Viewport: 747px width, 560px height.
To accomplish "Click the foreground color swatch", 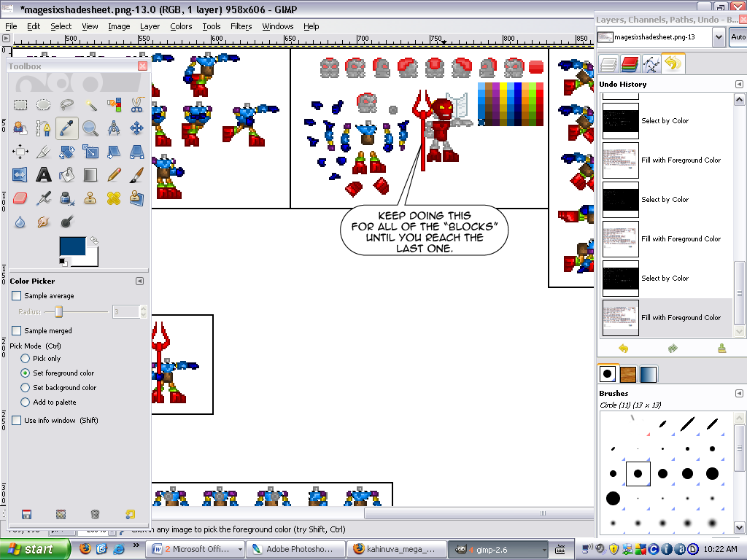I will (72, 246).
